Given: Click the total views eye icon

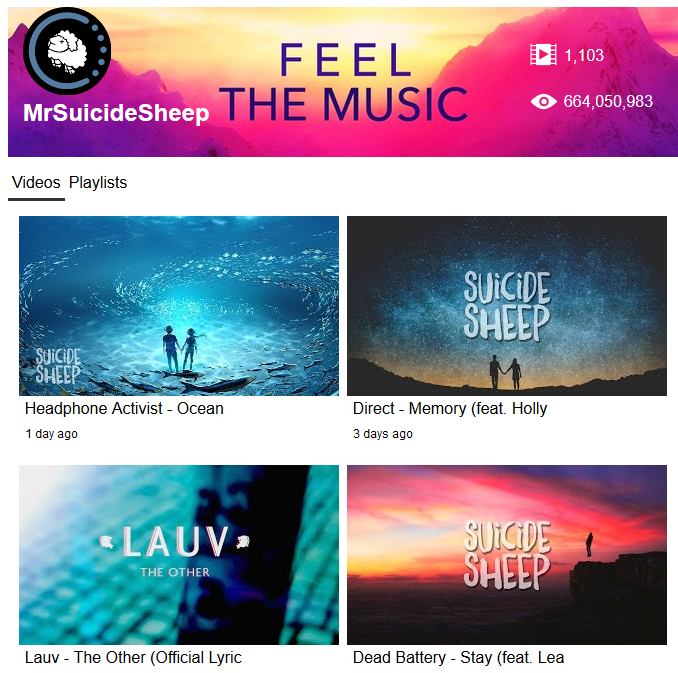Looking at the screenshot, I should pos(544,102).
